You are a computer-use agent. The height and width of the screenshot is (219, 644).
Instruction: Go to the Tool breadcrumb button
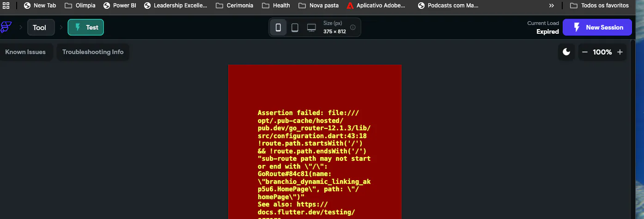click(41, 27)
